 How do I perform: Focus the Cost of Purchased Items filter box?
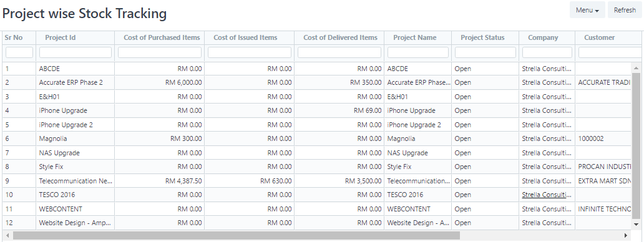pos(160,52)
